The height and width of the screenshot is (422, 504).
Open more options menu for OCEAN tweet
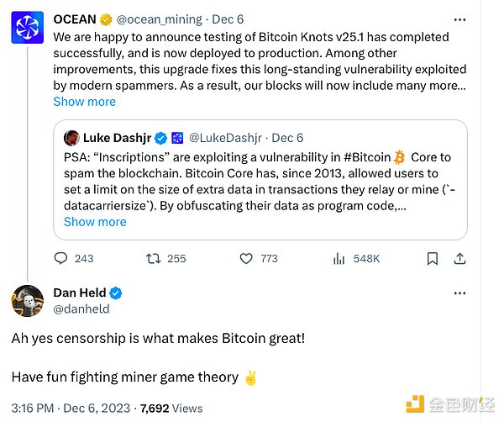[x=459, y=19]
